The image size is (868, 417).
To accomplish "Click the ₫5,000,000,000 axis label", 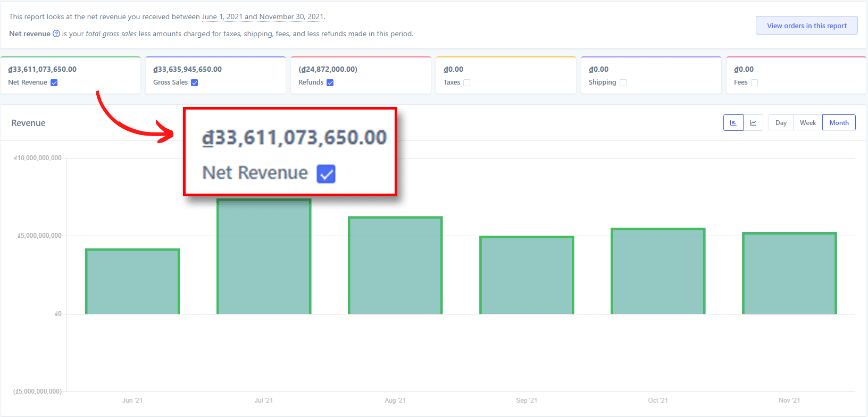I will [x=39, y=236].
